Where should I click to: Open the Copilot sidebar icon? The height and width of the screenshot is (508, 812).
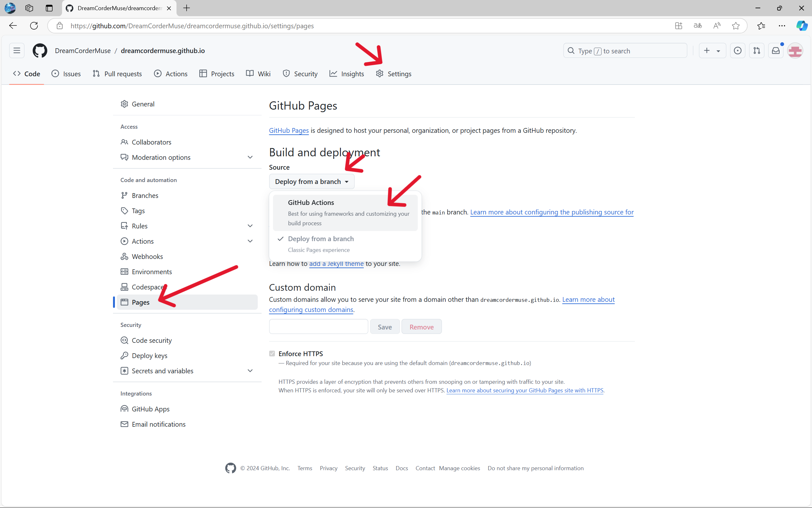(x=802, y=26)
